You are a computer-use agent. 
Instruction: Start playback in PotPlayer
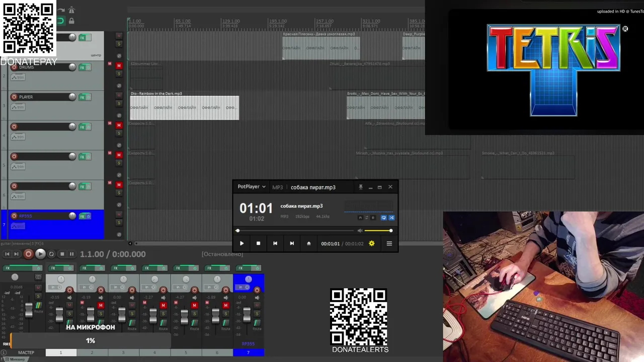click(242, 243)
